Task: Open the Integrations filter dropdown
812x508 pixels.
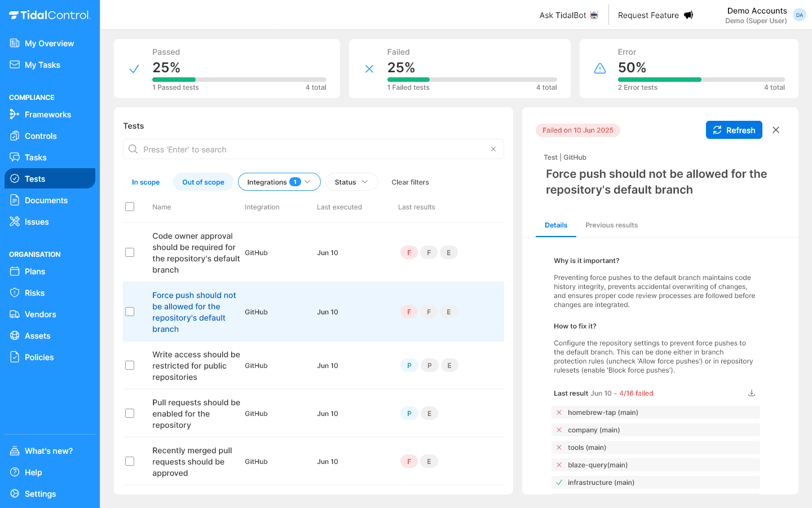Action: click(279, 182)
